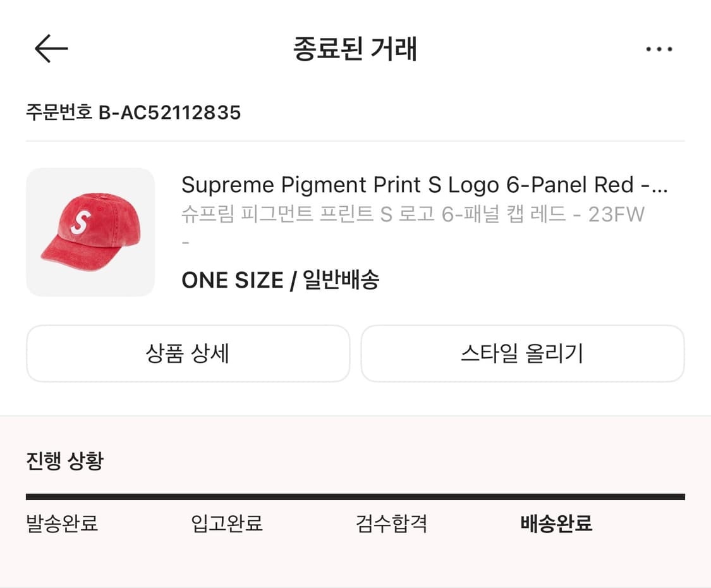
Task: Select the bold 배송완료 progress step
Action: coord(556,524)
